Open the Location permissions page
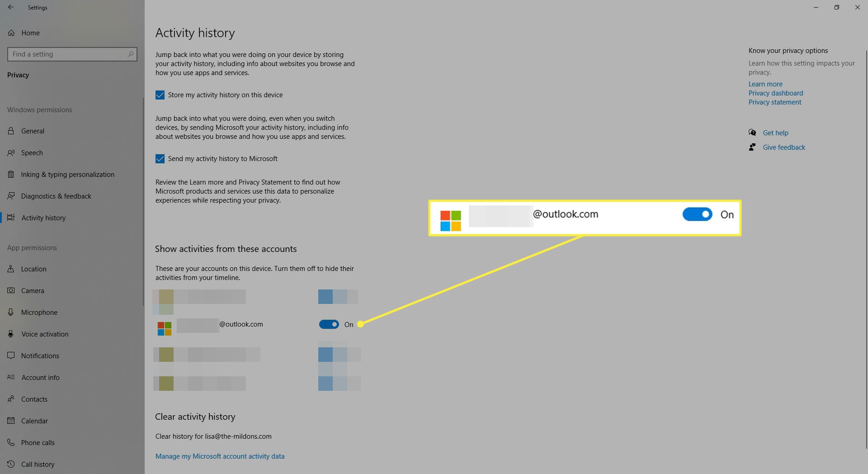Viewport: 868px width, 474px height. click(72, 269)
